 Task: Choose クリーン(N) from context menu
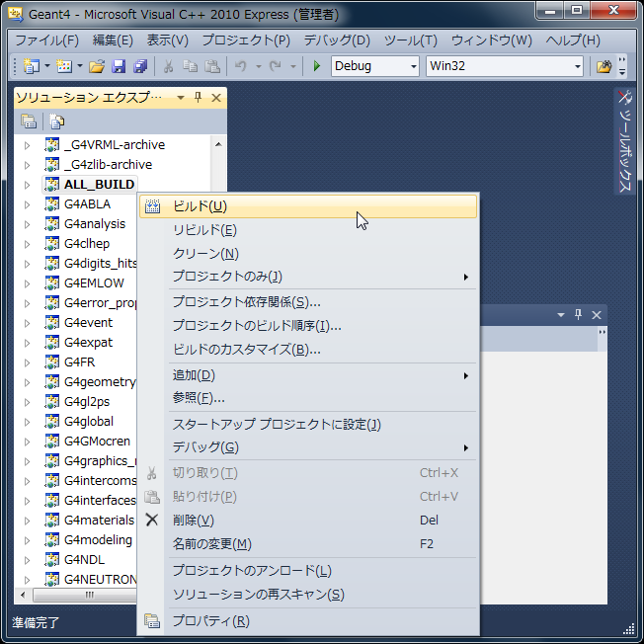pyautogui.click(x=308, y=254)
